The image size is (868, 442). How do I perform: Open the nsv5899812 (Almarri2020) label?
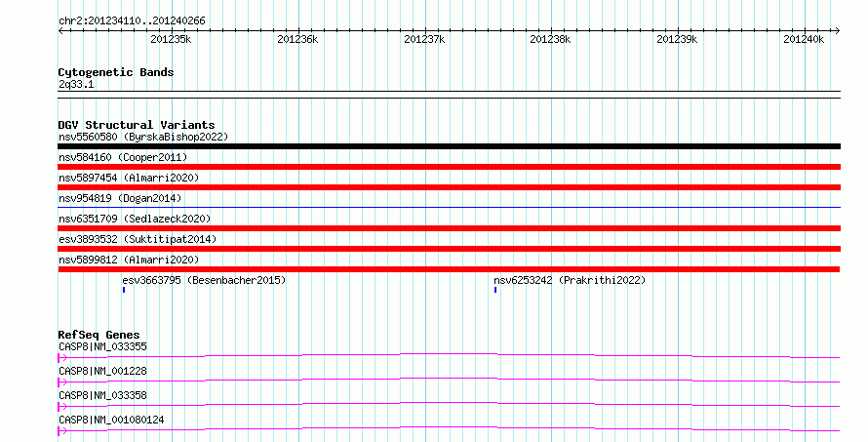coord(129,260)
